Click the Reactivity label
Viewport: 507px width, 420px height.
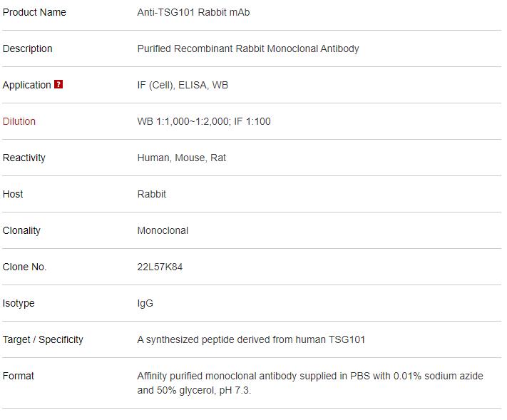[x=24, y=158]
